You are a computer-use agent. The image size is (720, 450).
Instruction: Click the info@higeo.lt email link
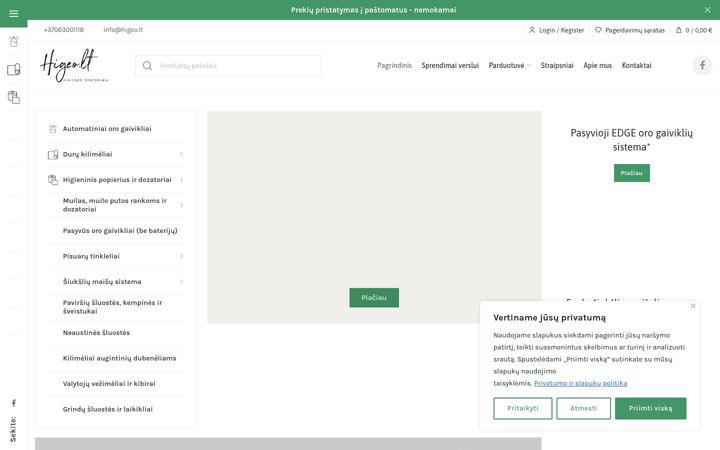click(123, 30)
